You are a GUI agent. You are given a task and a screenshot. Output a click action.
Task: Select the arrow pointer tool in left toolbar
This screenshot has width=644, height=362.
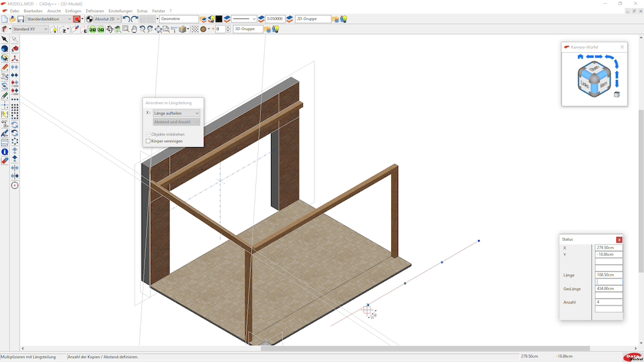tap(4, 39)
